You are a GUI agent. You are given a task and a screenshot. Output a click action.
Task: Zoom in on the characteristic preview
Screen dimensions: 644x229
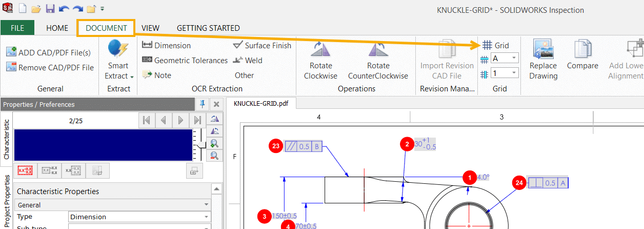tap(215, 144)
